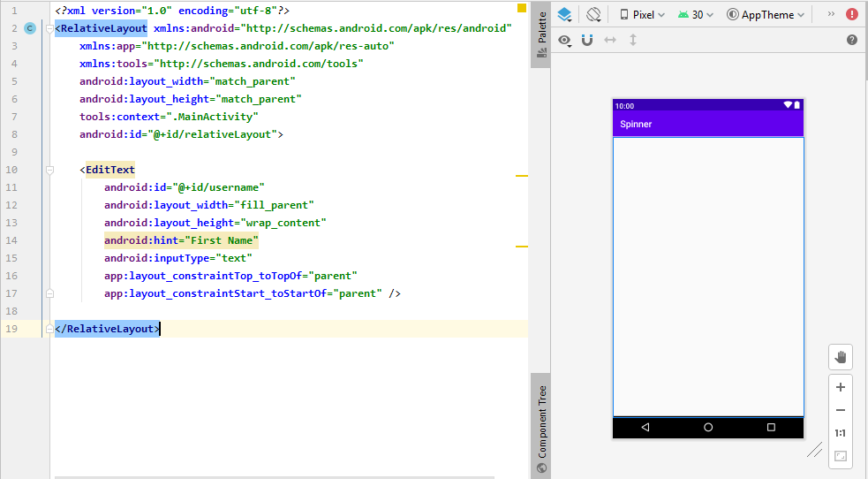The width and height of the screenshot is (868, 479).
Task: Click the orientation rotate icon
Action: click(593, 14)
